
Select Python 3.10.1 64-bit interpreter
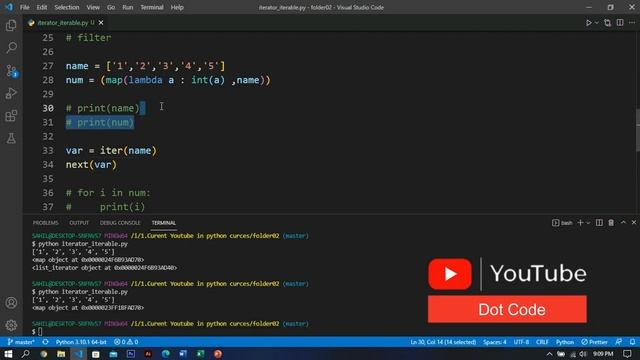click(x=81, y=342)
